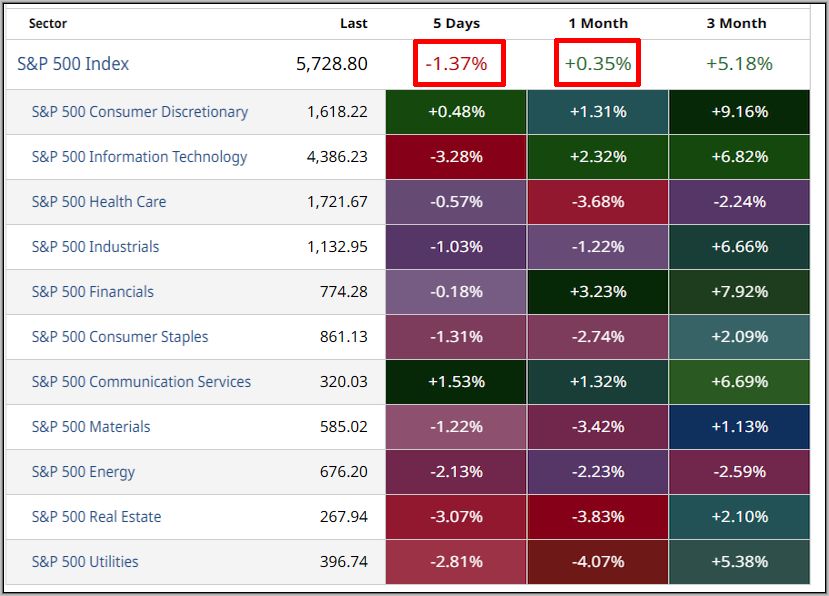This screenshot has height=596, width=829.
Task: Sort by the Sector column header
Action: 48,23
